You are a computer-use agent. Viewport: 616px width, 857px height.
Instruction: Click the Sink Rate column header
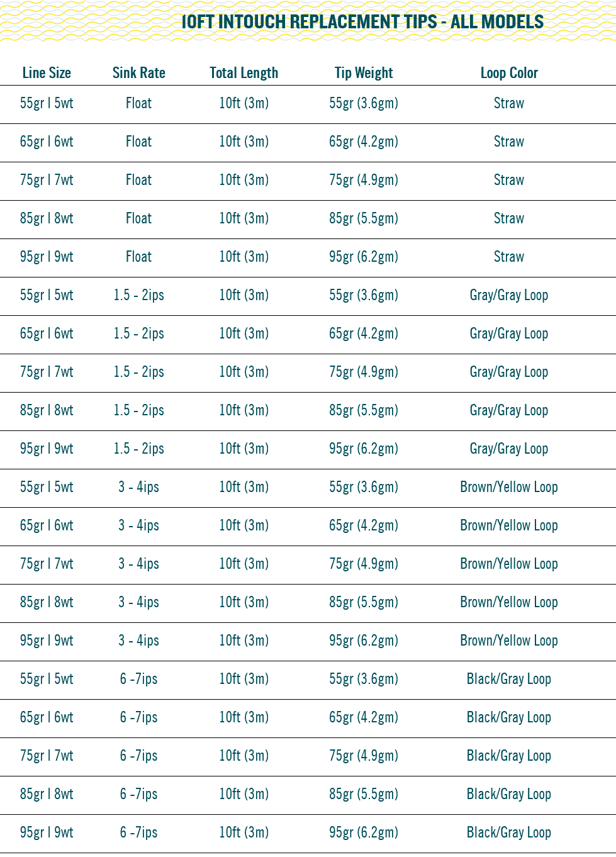139,73
